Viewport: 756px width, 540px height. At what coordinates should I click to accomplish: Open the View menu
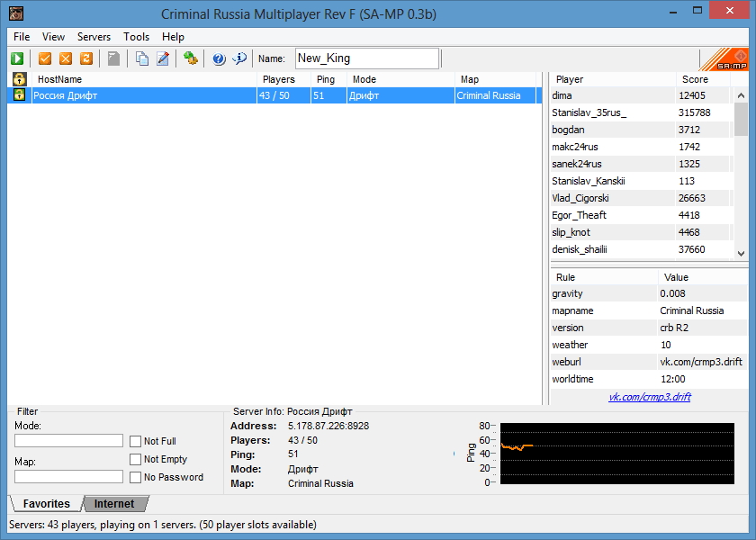tap(53, 37)
